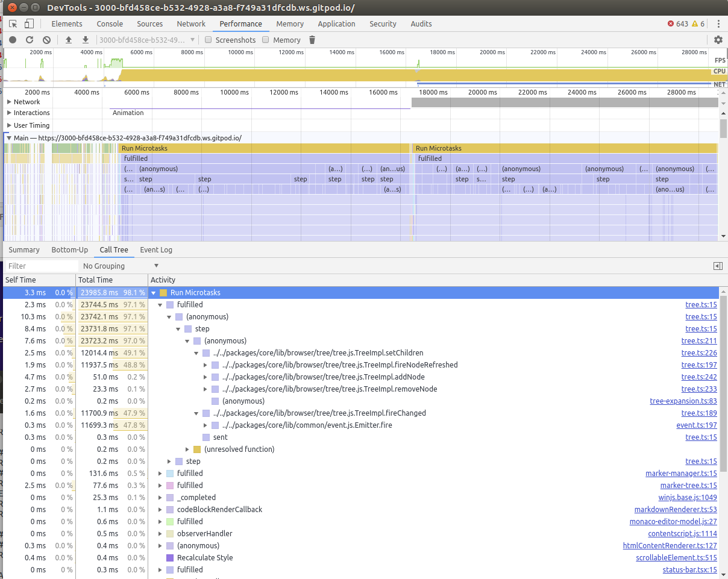Switch to the Application tab
The image size is (728, 579).
click(336, 23)
